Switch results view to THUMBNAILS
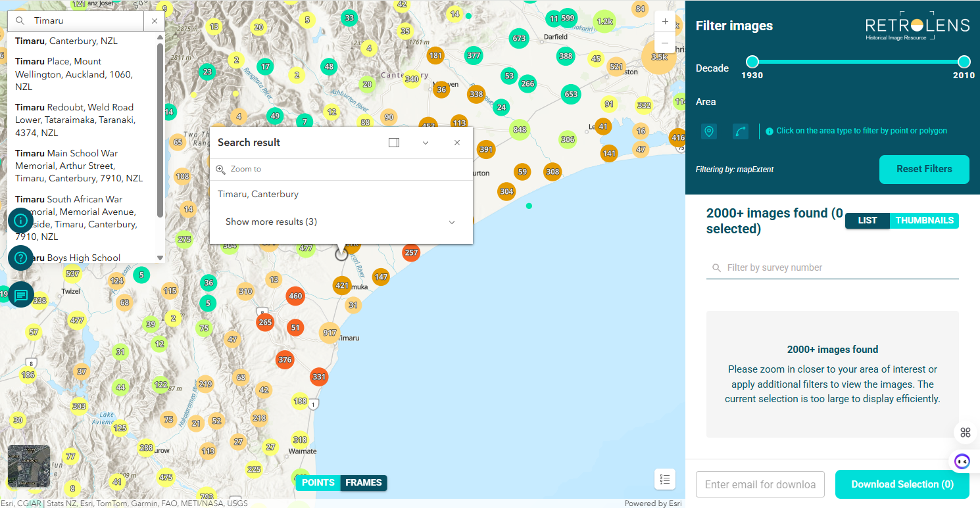This screenshot has width=980, height=508. tap(924, 221)
